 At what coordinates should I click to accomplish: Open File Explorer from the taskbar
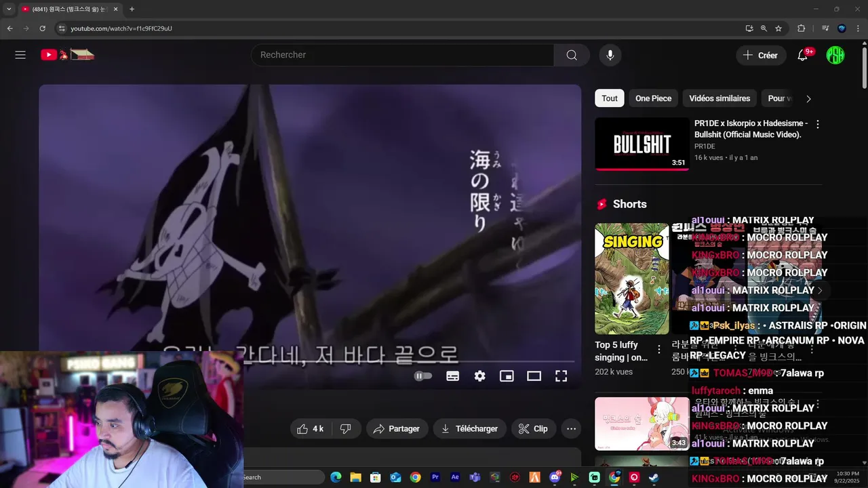tap(355, 477)
